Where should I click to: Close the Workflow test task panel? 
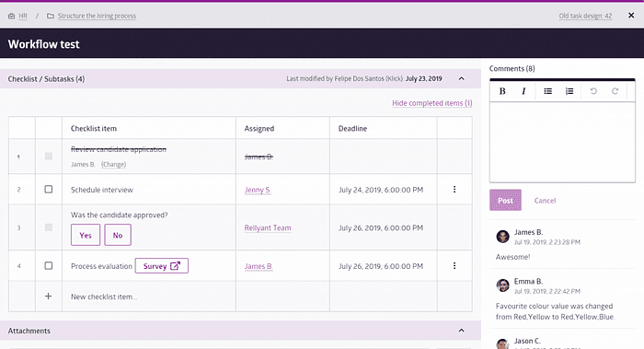pos(631,16)
